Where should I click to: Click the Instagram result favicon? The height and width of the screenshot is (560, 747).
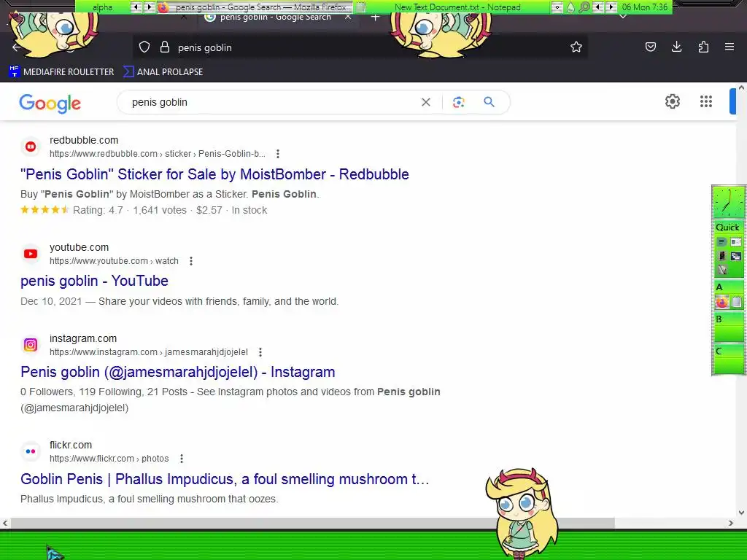pos(31,345)
